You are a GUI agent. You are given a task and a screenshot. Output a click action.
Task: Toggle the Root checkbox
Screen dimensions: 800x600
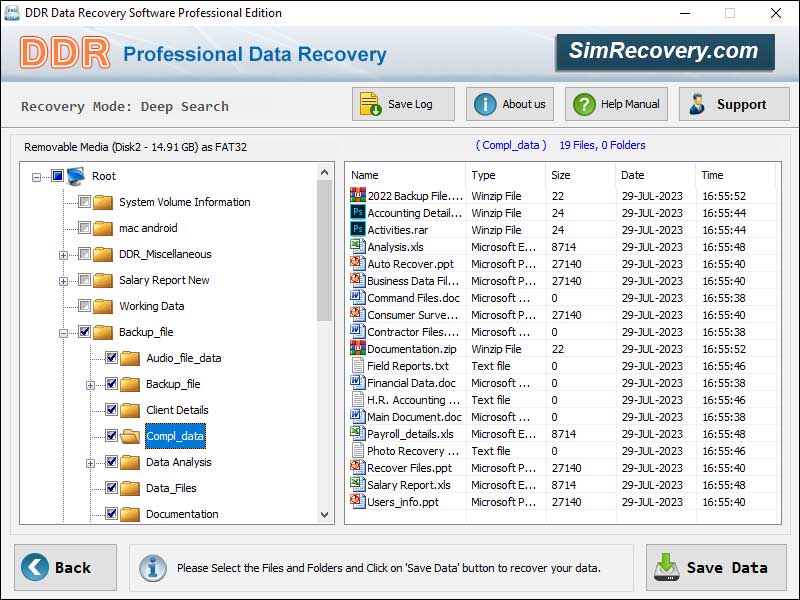click(57, 176)
